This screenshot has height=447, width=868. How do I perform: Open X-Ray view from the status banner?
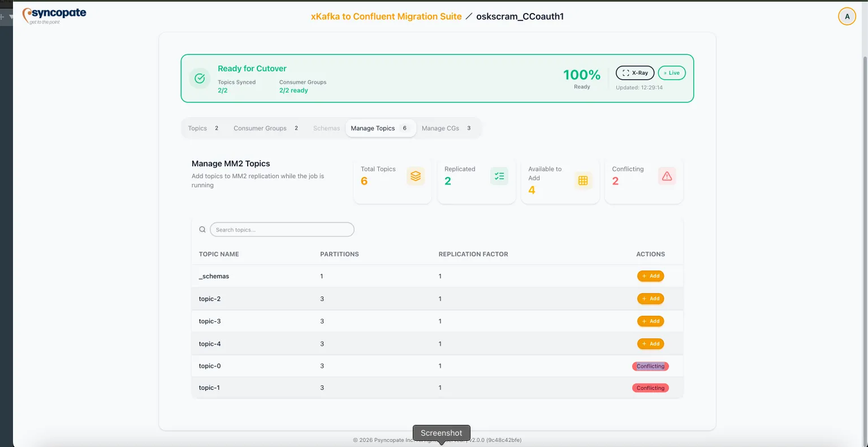point(634,72)
